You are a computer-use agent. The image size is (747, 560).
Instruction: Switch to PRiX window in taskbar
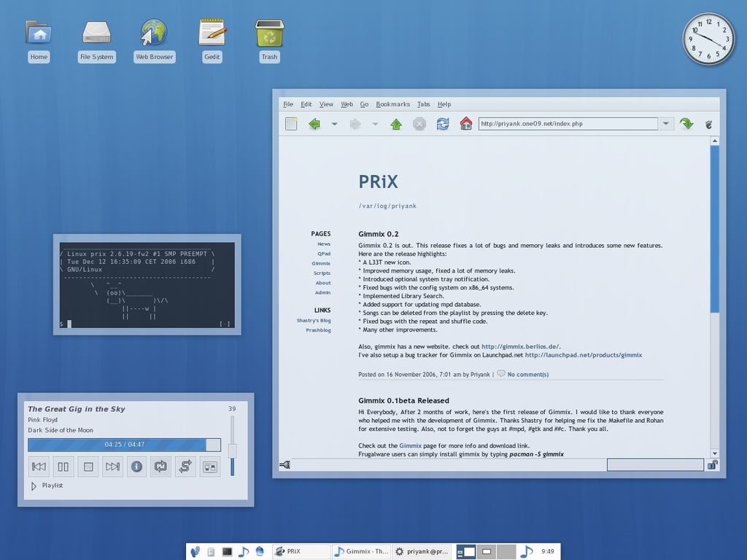click(301, 551)
